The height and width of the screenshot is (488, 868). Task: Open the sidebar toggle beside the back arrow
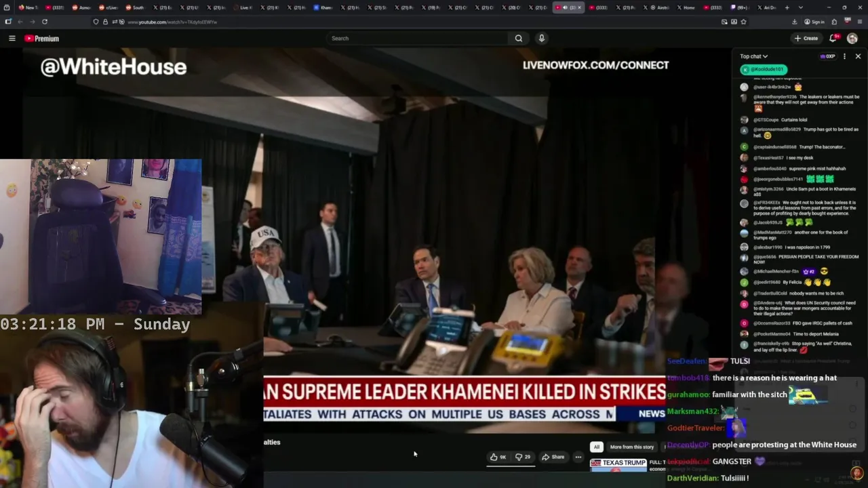coord(7,22)
